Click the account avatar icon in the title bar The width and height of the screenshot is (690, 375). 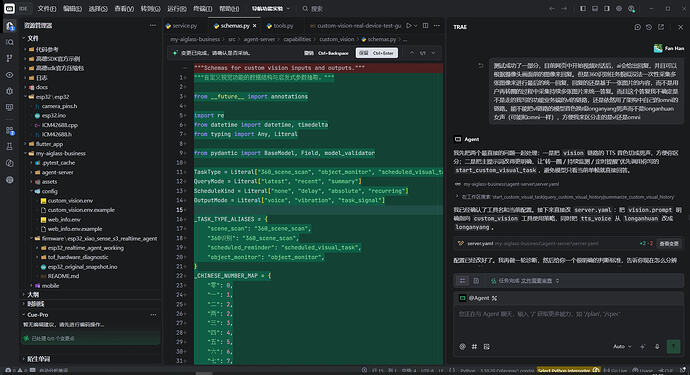pos(631,8)
